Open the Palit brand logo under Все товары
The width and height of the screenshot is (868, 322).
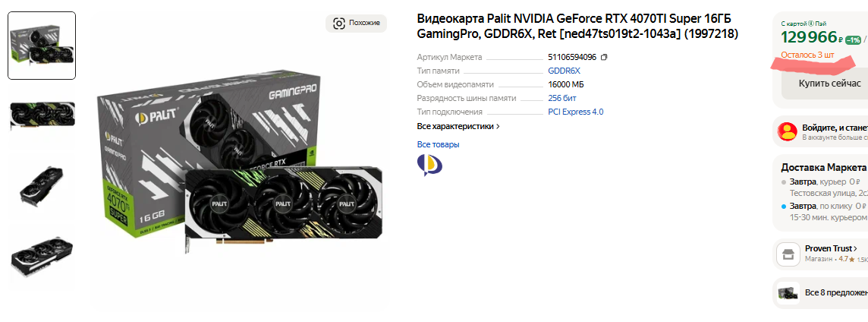tap(429, 165)
